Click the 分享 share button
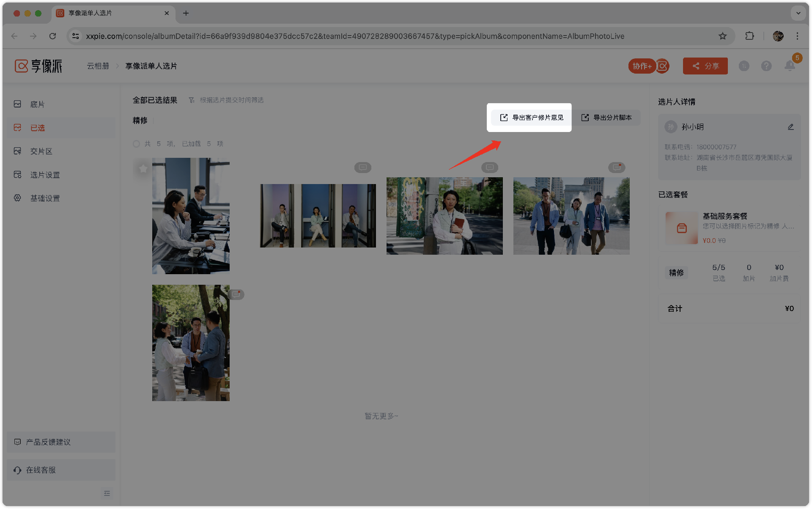The width and height of the screenshot is (812, 509). point(705,66)
